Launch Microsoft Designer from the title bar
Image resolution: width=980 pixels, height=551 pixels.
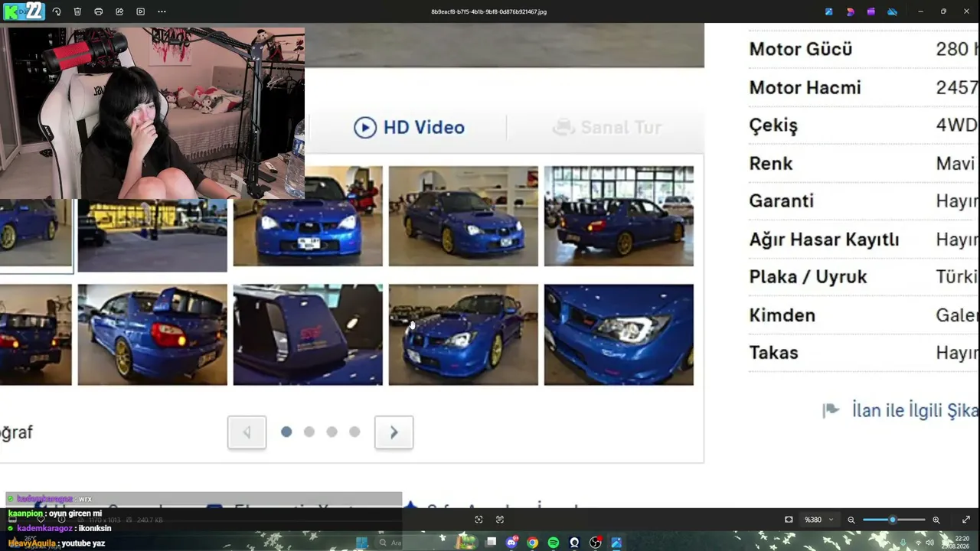coord(850,11)
